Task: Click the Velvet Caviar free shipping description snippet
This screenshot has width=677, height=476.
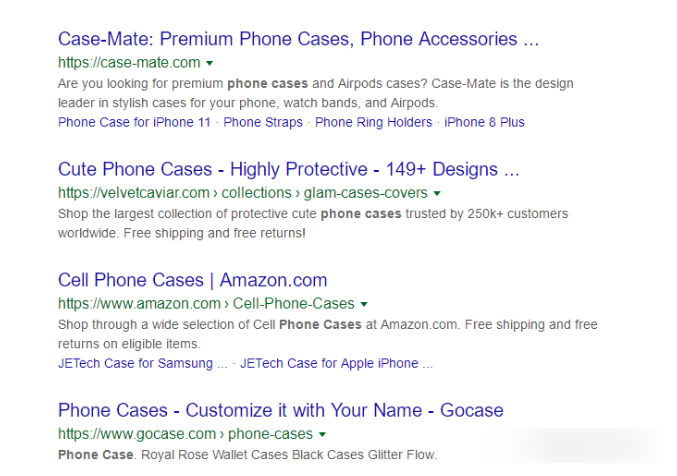Action: point(312,223)
